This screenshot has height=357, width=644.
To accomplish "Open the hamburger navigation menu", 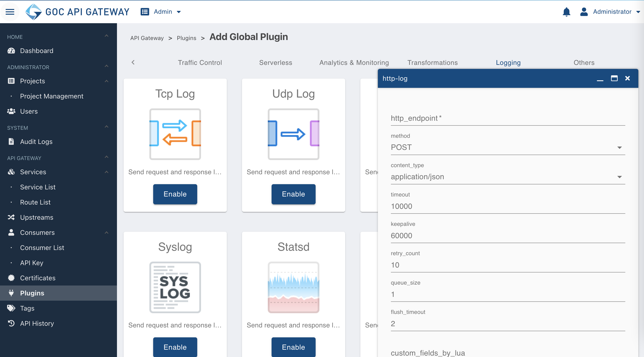I will pyautogui.click(x=10, y=12).
